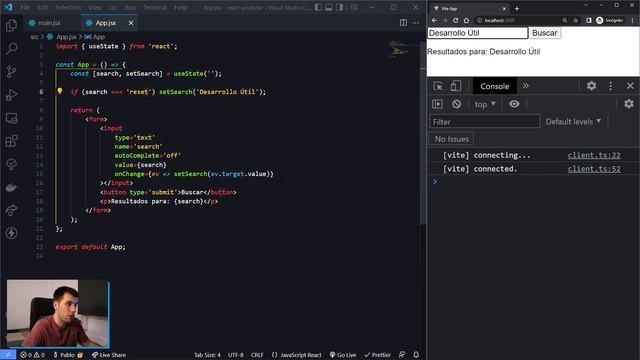The width and height of the screenshot is (640, 360).
Task: Open the Extensions view
Action: (11, 141)
